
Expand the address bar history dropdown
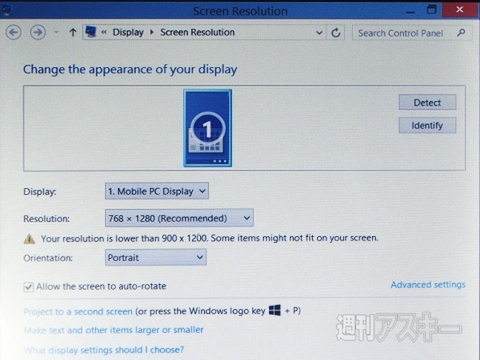pyautogui.click(x=319, y=33)
